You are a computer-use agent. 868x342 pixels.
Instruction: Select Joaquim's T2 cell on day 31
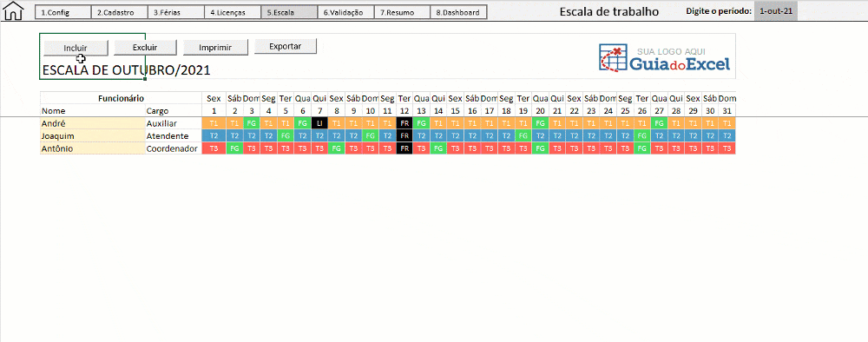727,136
